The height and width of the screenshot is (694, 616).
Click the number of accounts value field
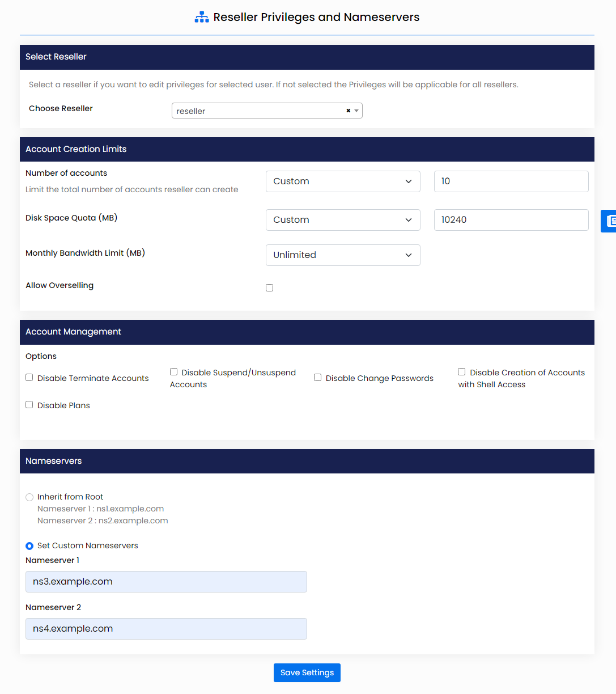(x=511, y=181)
